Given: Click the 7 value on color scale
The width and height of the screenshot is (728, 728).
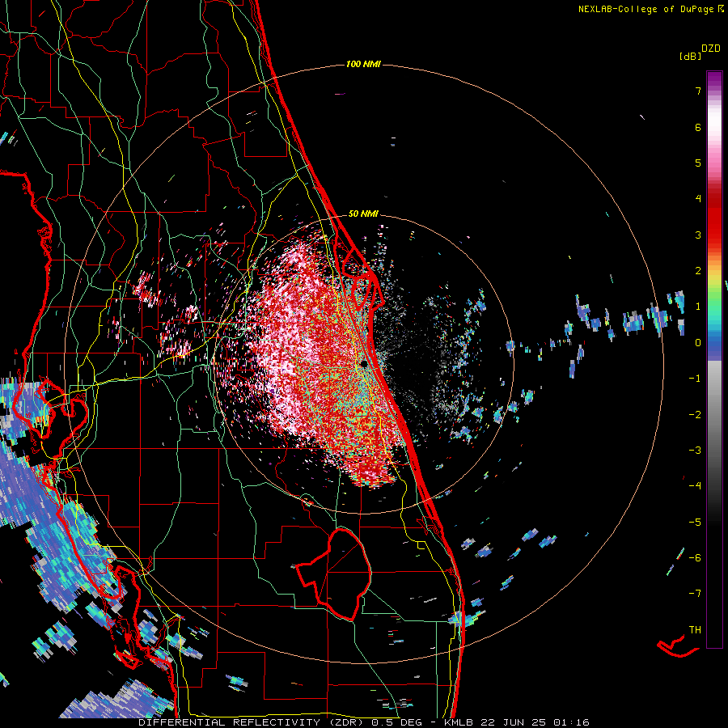Looking at the screenshot, I should coord(698,91).
